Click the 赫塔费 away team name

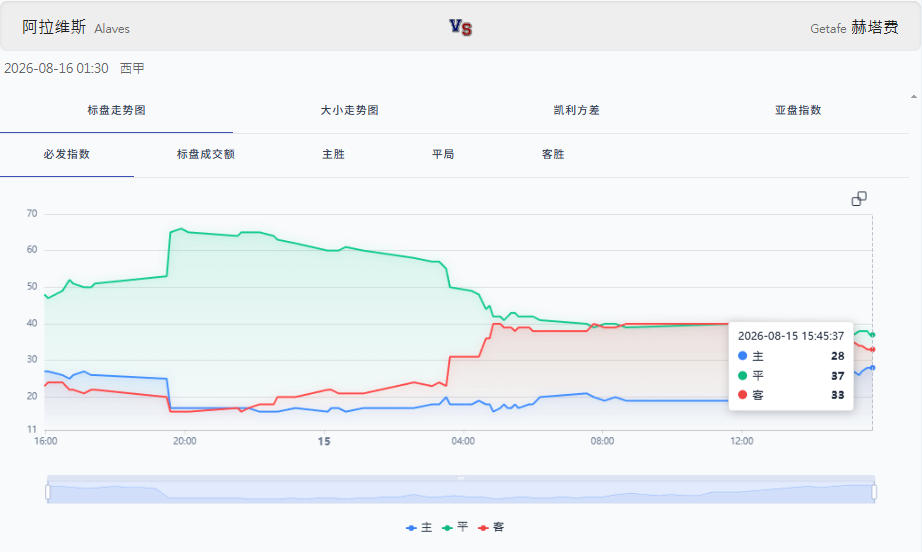(874, 28)
